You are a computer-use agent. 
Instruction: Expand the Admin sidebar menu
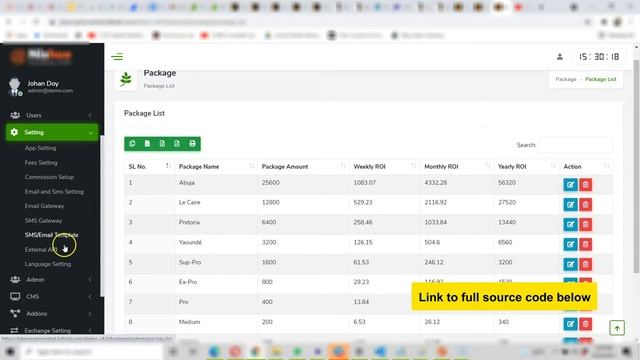coord(52,280)
